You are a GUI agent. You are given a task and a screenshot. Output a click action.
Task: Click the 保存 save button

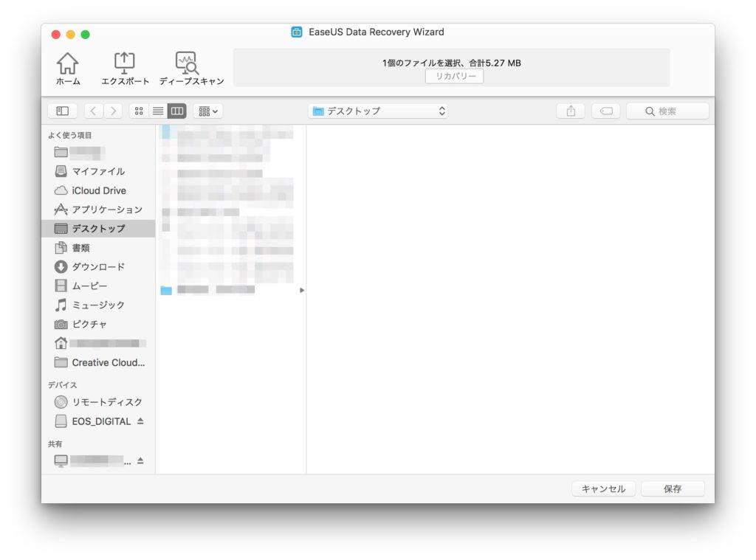tap(673, 488)
